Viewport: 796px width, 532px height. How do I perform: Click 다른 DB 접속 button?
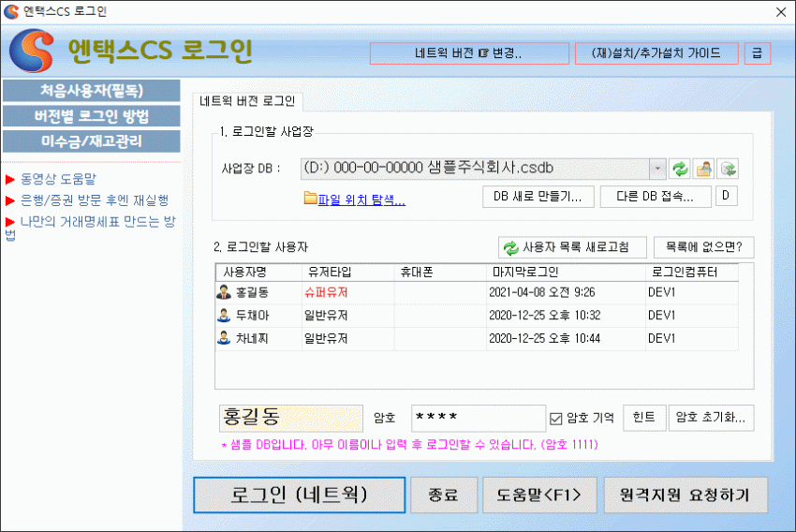655,197
